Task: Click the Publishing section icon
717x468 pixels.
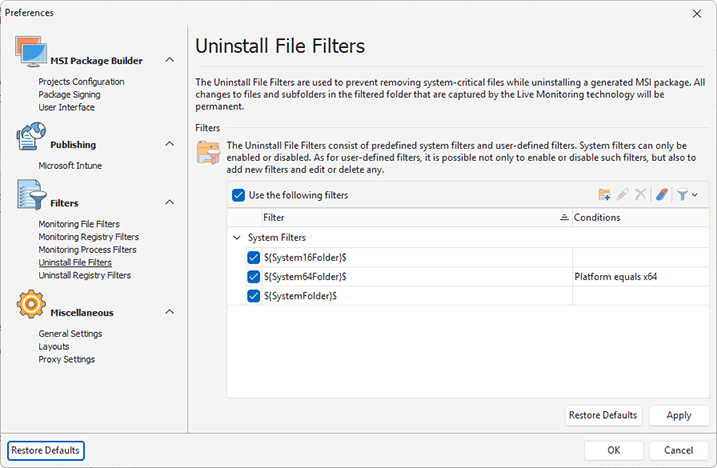Action: (30, 140)
